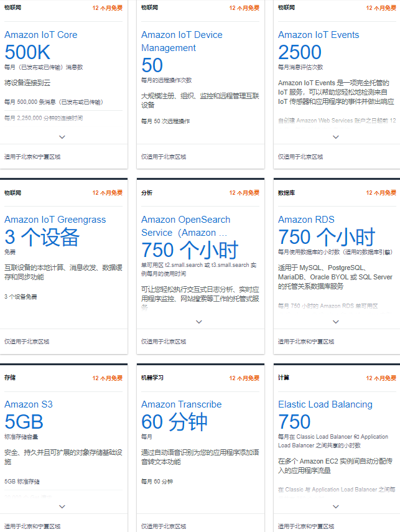
Task: Expand the Amazon IoT Events card chevron
Action: pos(336,137)
